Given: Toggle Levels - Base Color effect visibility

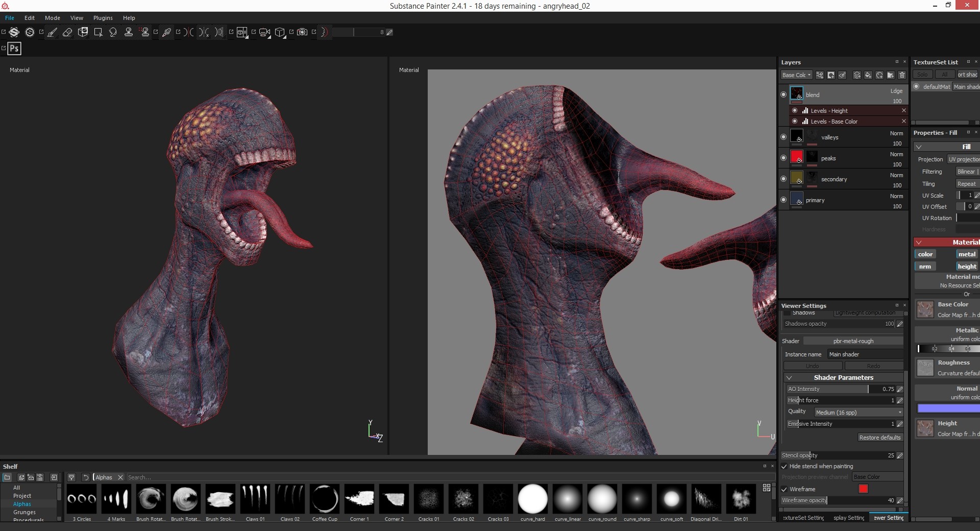Looking at the screenshot, I should click(x=795, y=121).
